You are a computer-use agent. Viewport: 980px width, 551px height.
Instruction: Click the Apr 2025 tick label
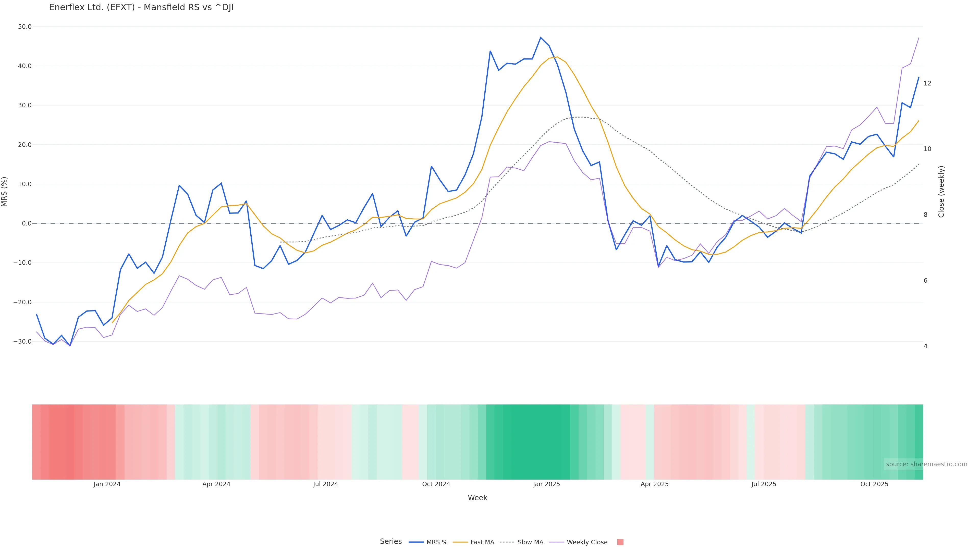(654, 484)
